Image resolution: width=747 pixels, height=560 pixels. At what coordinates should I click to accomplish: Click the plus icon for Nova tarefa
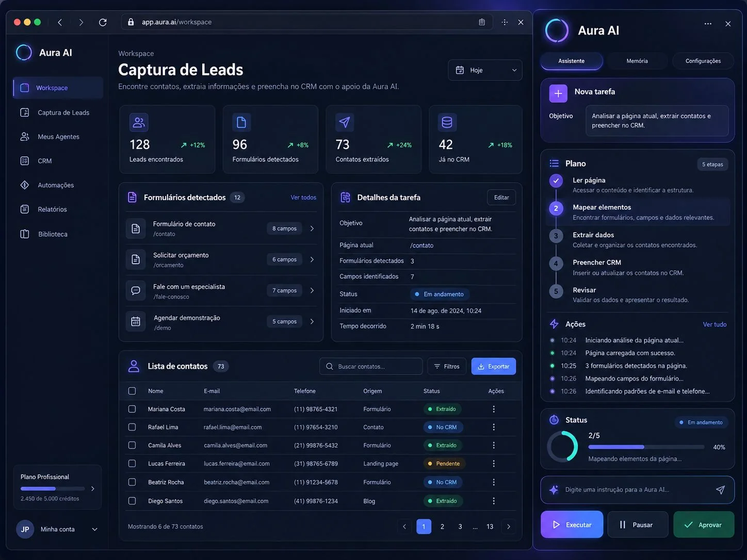pos(558,93)
